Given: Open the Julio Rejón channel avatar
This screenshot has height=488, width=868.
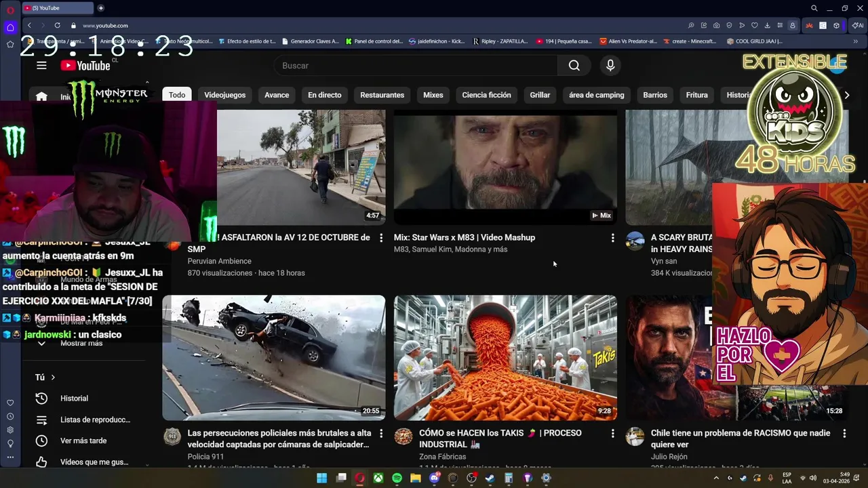Looking at the screenshot, I should point(635,436).
